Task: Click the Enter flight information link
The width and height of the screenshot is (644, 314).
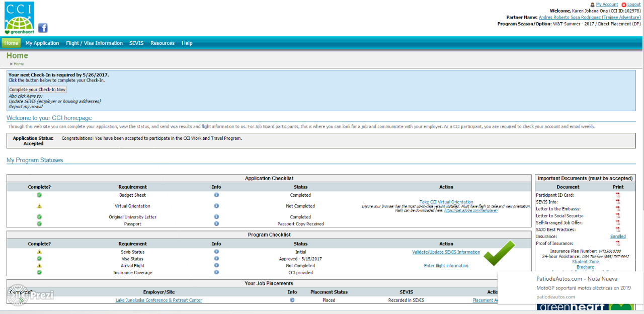Action: [x=446, y=266]
